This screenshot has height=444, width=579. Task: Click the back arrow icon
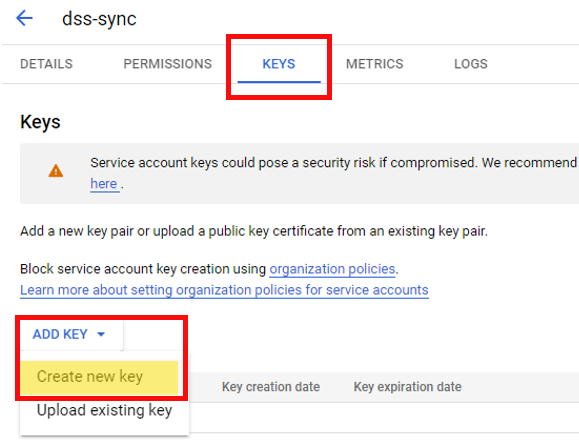pyautogui.click(x=24, y=18)
